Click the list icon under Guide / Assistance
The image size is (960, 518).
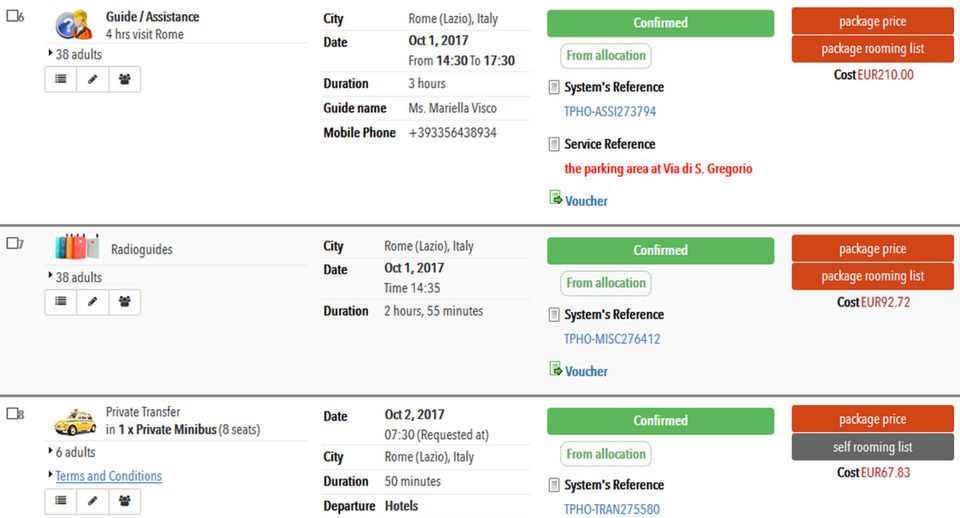(61, 79)
